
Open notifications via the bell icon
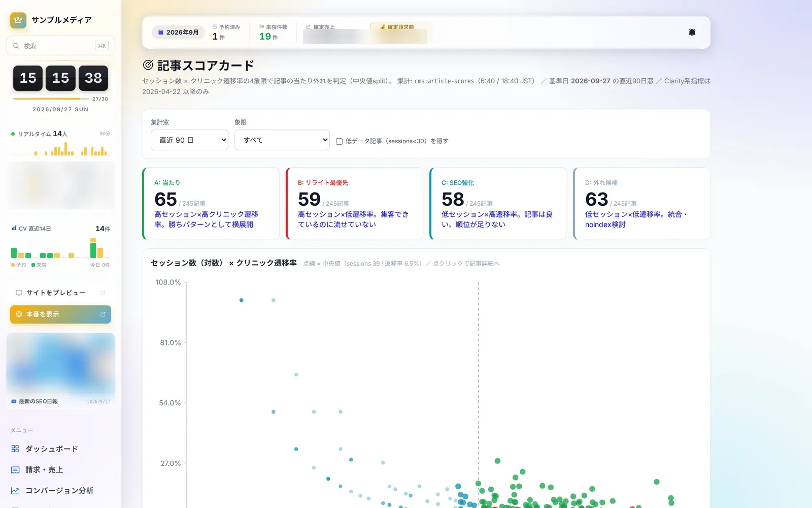click(692, 33)
